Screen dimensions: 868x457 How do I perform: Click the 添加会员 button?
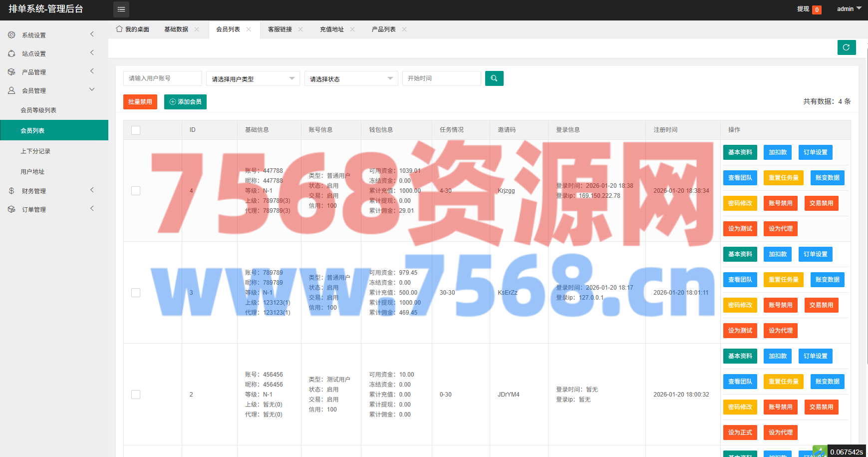[x=185, y=102]
